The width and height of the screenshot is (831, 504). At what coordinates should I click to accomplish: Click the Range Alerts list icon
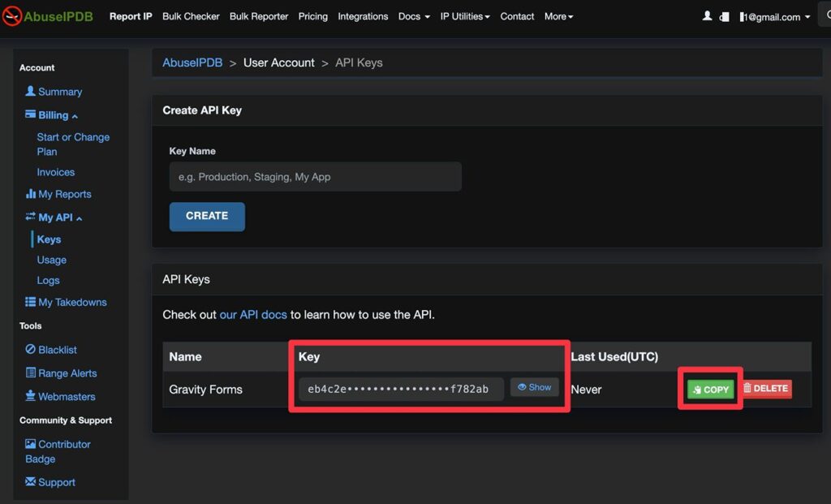click(31, 372)
